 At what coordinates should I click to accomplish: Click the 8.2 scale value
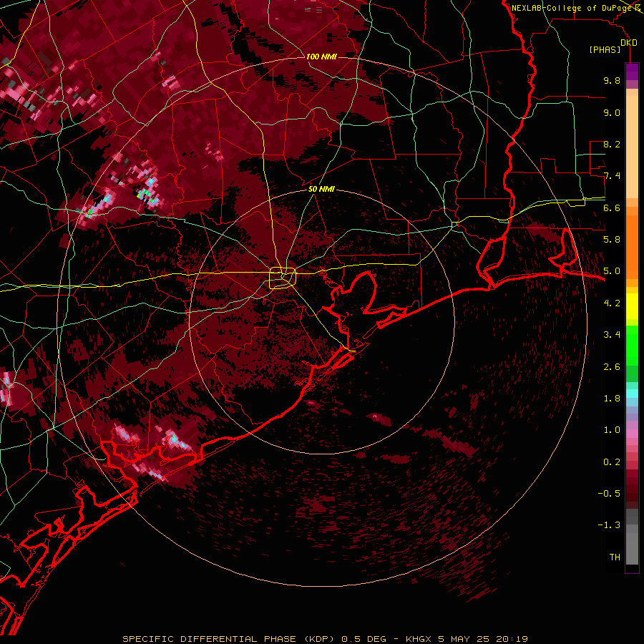(612, 144)
